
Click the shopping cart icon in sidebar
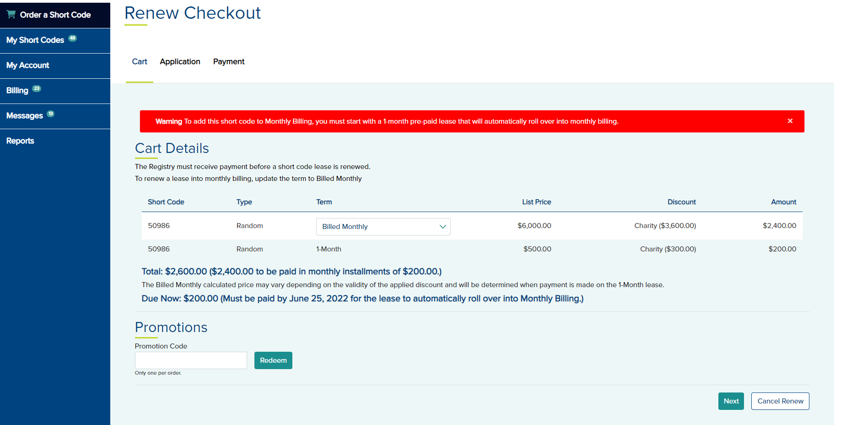point(11,14)
